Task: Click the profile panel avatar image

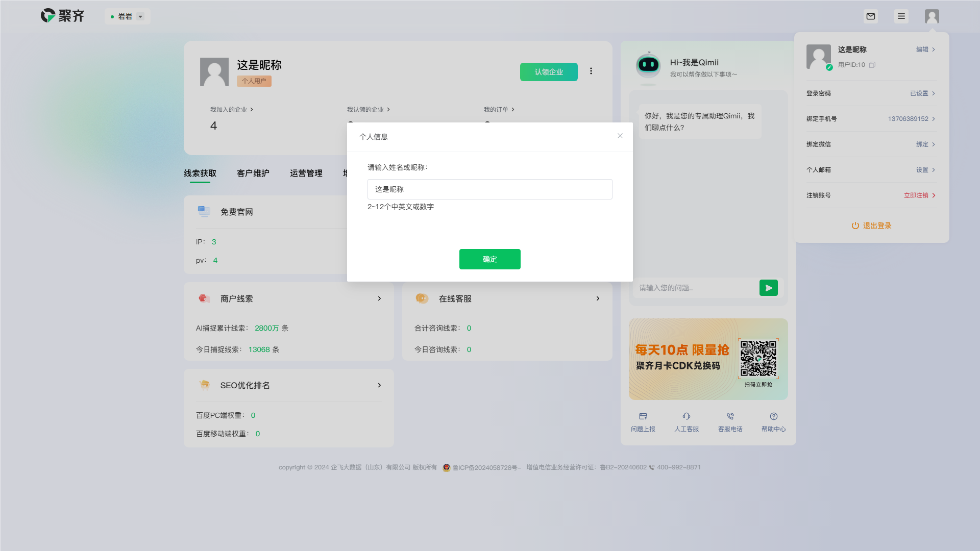Action: click(819, 57)
